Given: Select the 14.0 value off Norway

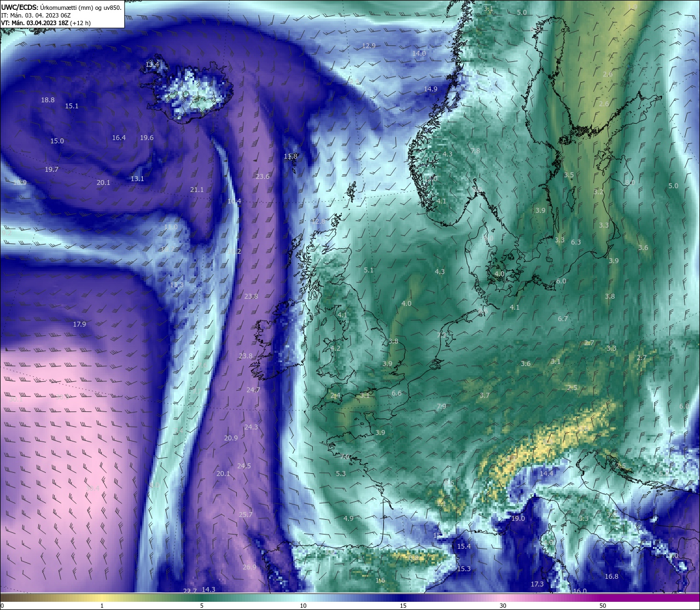Looking at the screenshot, I should click(419, 54).
